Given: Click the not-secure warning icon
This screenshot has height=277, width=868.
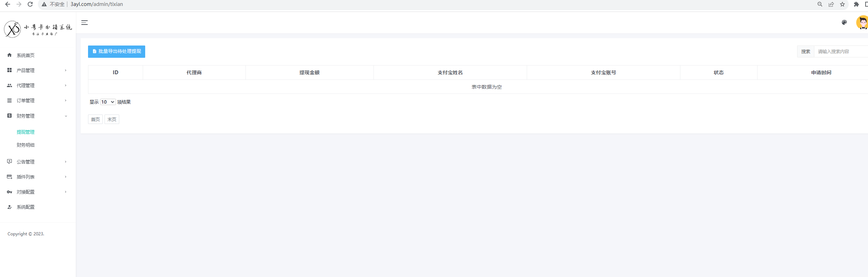Looking at the screenshot, I should 44,4.
